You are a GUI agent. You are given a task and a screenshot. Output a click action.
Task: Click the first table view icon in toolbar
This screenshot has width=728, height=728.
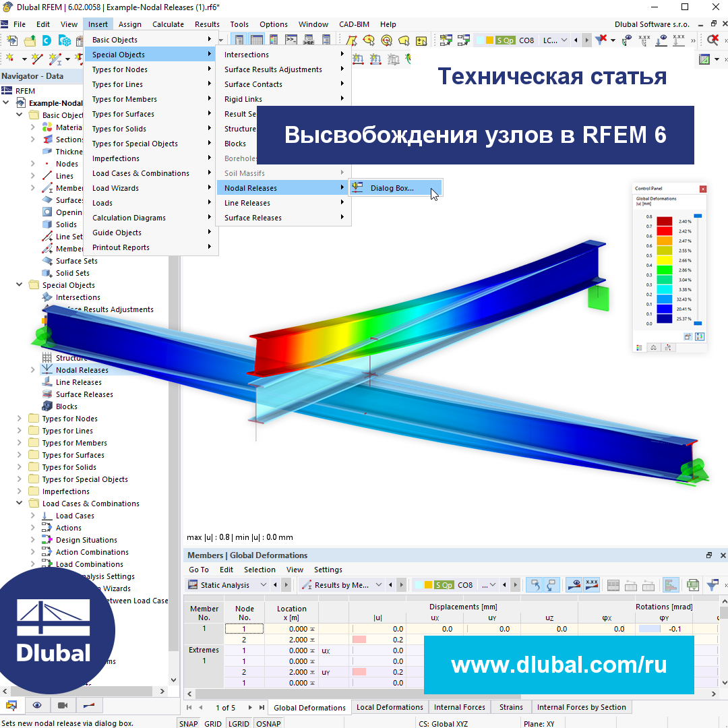click(x=239, y=40)
